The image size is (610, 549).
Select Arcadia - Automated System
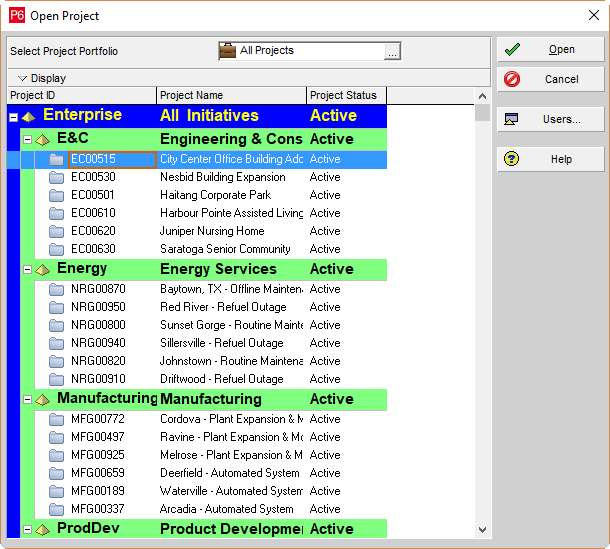pyautogui.click(x=226, y=509)
